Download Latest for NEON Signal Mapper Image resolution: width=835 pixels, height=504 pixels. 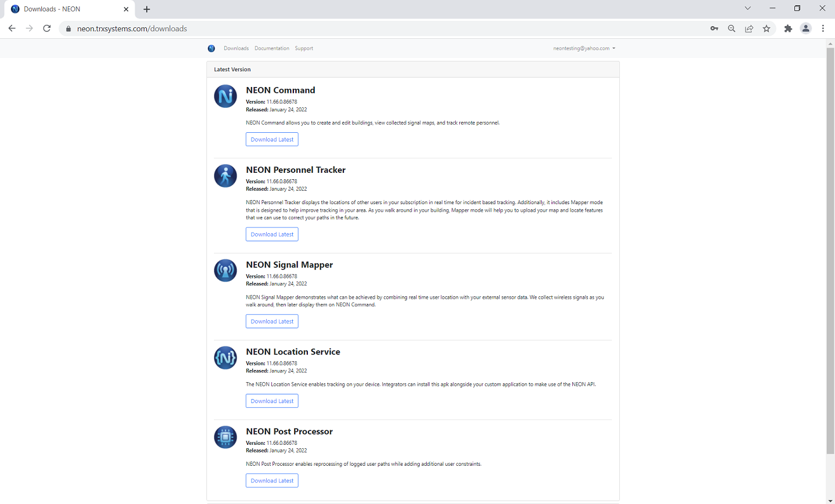tap(272, 321)
